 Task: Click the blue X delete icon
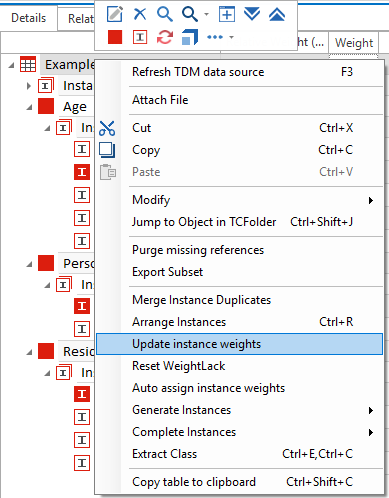pos(140,14)
